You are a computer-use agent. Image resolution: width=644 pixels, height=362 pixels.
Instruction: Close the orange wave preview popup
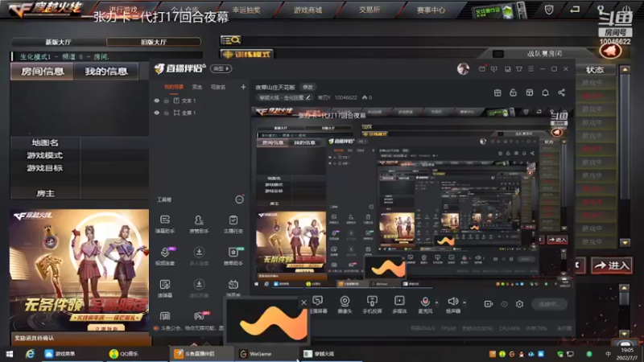pos(303,303)
